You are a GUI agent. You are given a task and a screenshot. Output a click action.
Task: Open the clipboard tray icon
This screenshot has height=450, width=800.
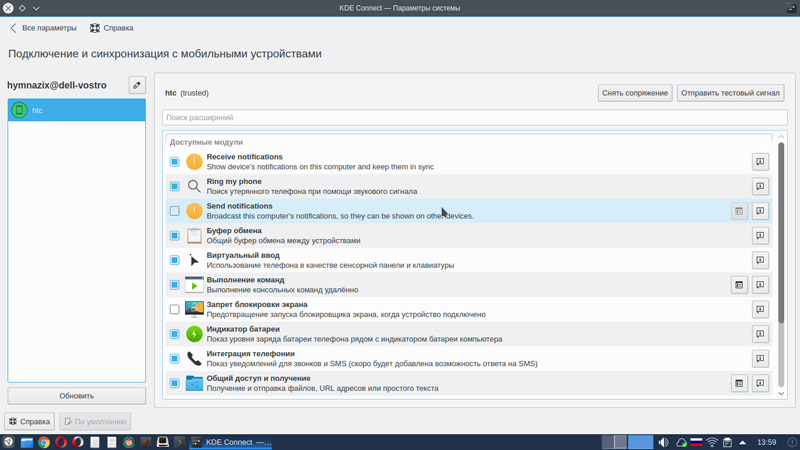click(x=728, y=442)
